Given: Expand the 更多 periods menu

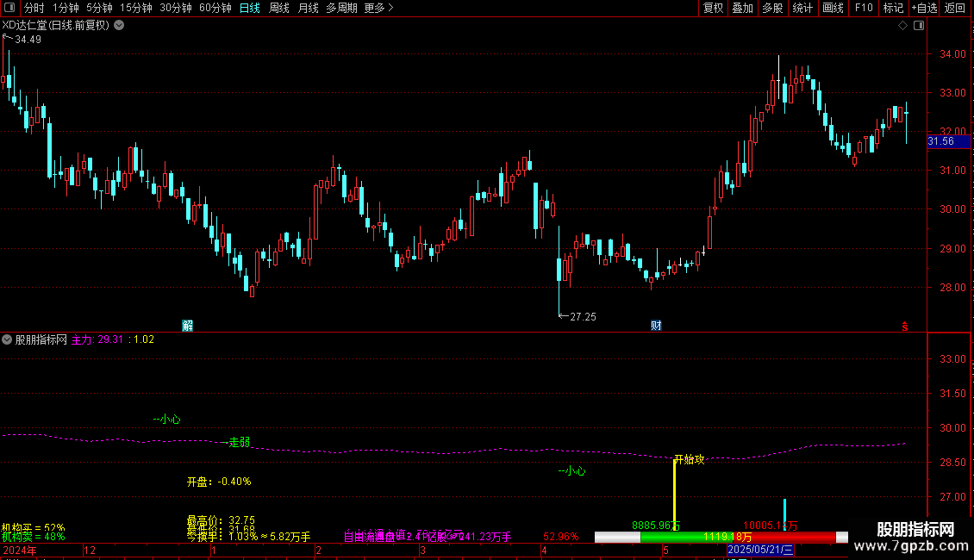Looking at the screenshot, I should tap(379, 8).
